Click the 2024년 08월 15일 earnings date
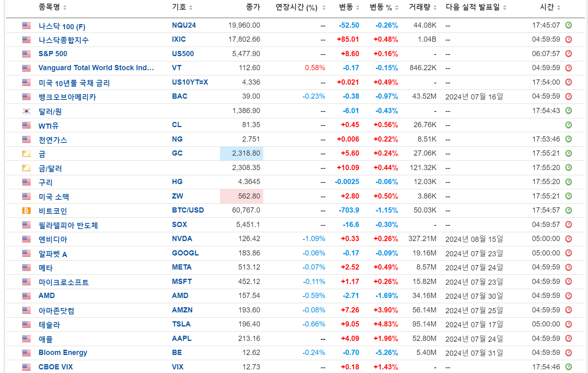This screenshot has width=588, height=373. pos(474,239)
